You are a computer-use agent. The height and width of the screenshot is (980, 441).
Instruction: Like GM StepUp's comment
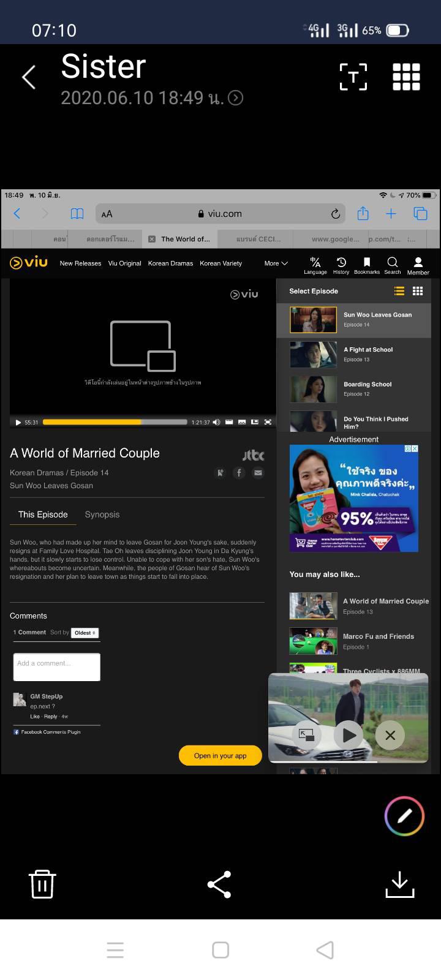point(35,717)
